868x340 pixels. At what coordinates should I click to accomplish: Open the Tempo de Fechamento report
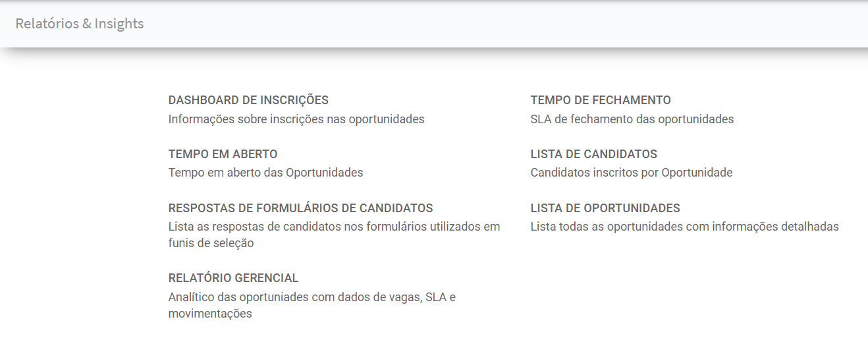[601, 100]
